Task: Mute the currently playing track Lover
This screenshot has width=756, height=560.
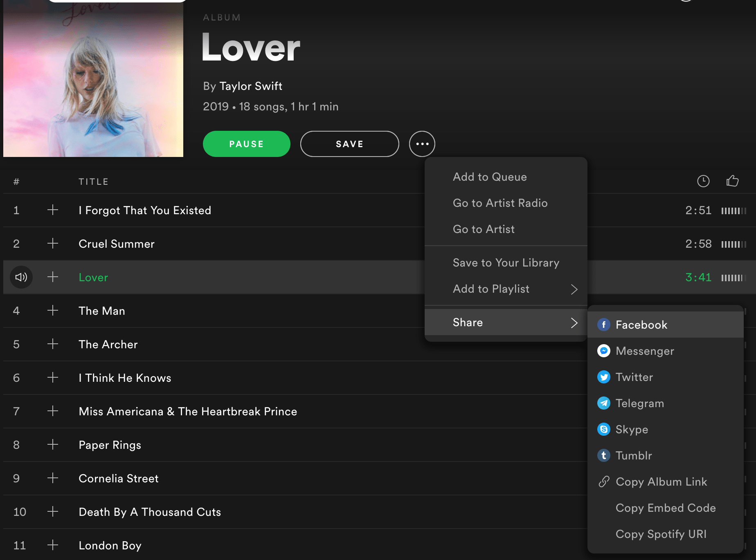Action: [21, 277]
